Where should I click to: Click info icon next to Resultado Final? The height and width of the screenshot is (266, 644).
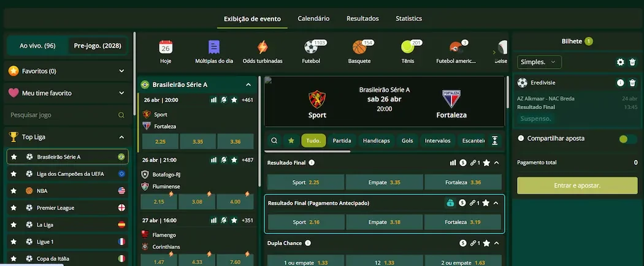coord(312,162)
